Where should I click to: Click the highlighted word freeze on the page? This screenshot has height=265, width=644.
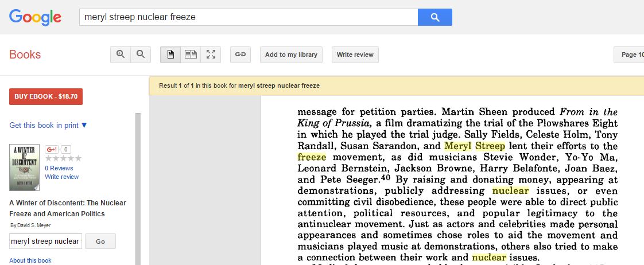click(312, 157)
